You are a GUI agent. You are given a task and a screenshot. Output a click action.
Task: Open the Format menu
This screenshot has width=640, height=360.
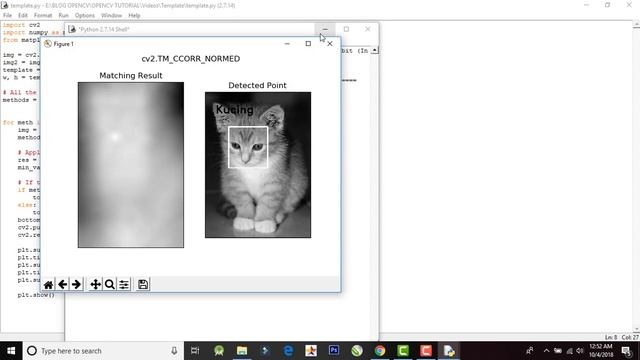43,16
